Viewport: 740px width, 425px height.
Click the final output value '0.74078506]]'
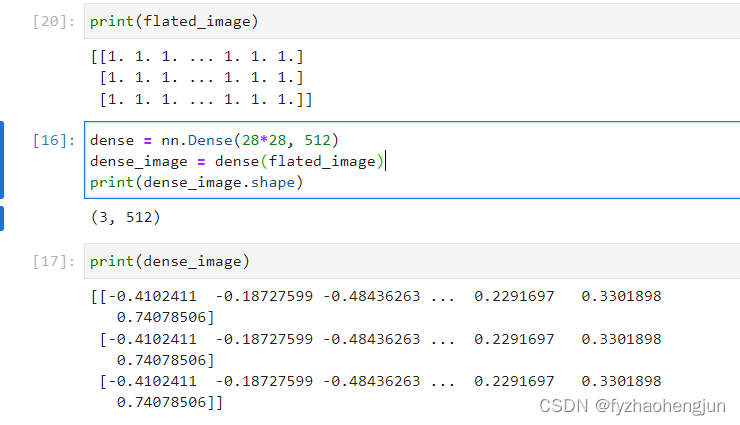coord(170,402)
